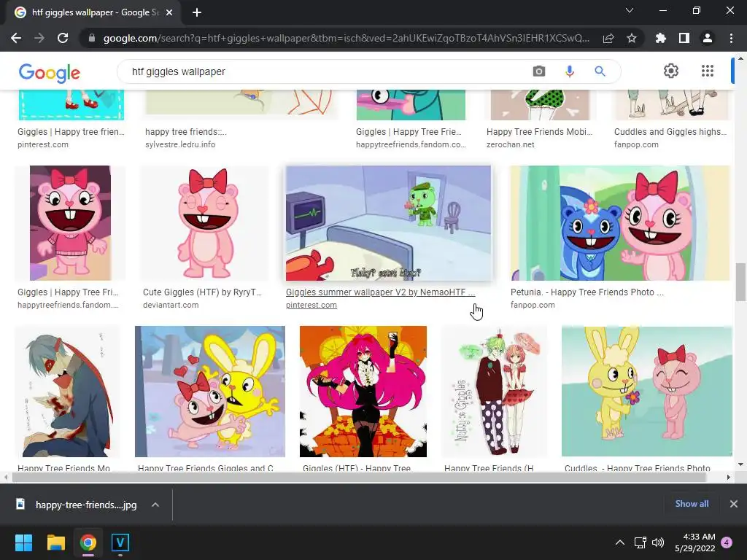Open the Chrome extensions puzzle icon
The image size is (747, 560).
coord(660,38)
